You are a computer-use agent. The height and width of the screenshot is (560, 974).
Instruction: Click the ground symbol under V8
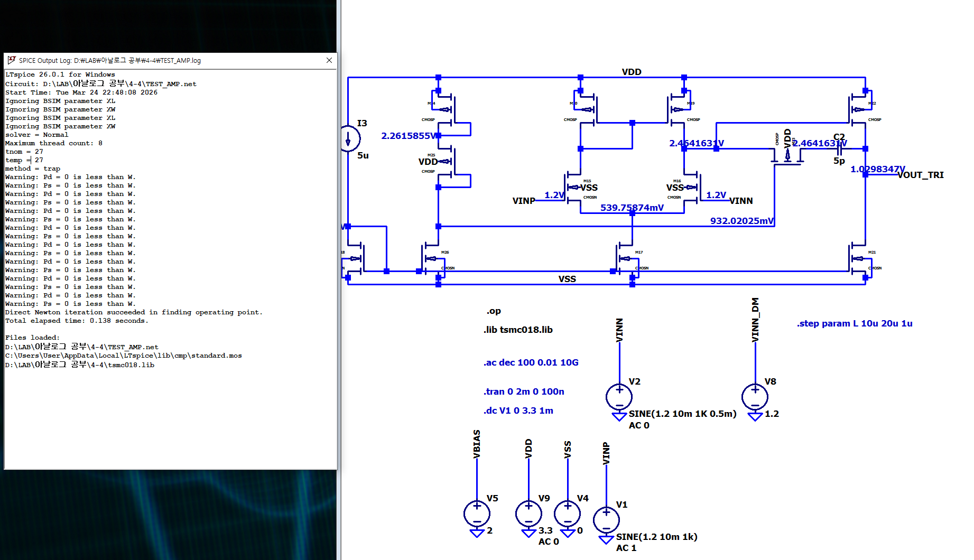pos(755,417)
